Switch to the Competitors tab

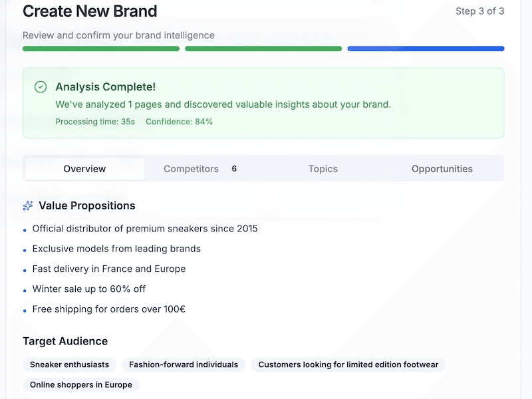click(191, 169)
